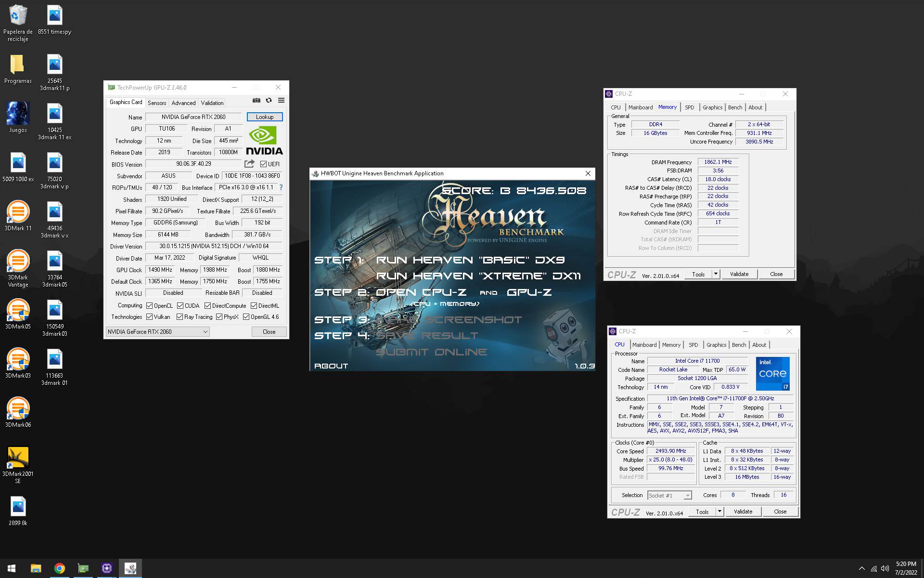Open the taskbar clock and date
This screenshot has height=578, width=924.
click(x=906, y=568)
